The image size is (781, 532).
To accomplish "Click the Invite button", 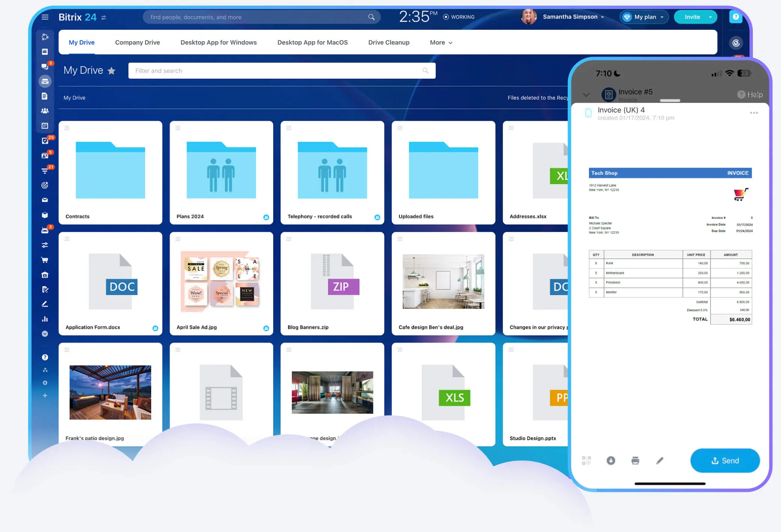I will (692, 17).
